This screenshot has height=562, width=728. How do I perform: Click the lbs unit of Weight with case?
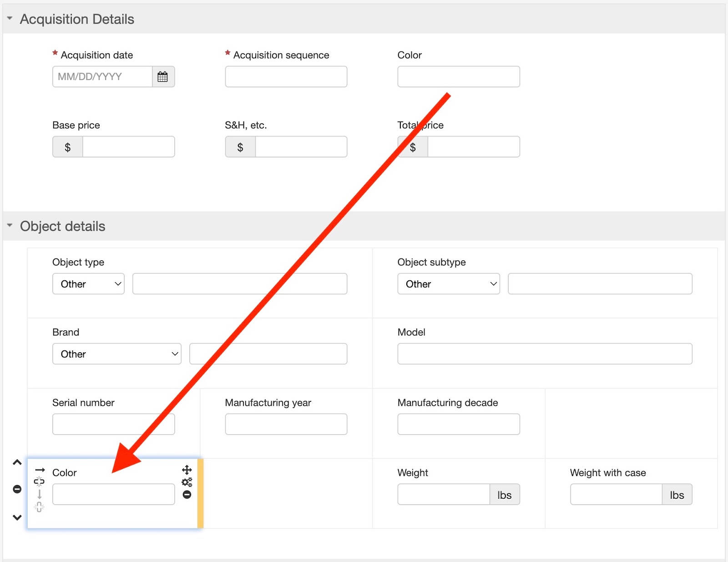[677, 494]
